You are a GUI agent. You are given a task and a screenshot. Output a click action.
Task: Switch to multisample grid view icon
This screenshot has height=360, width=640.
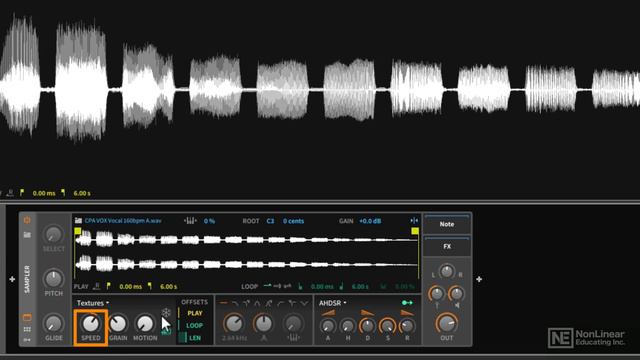point(27,329)
